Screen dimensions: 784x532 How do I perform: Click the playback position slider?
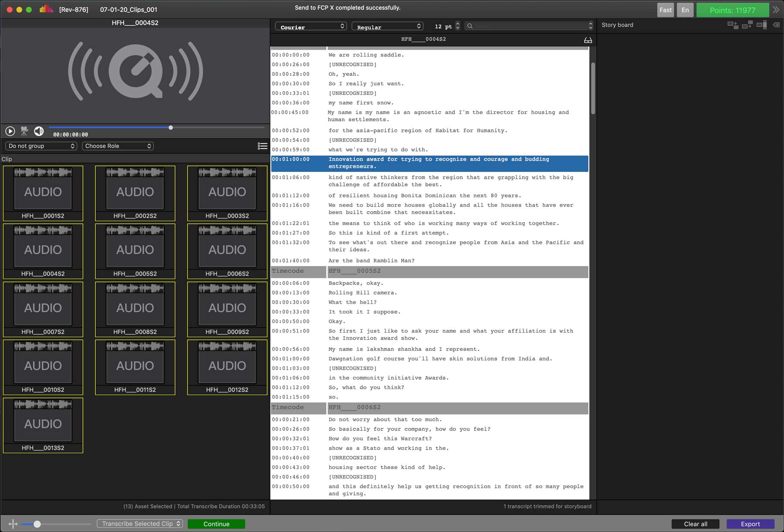pyautogui.click(x=157, y=128)
